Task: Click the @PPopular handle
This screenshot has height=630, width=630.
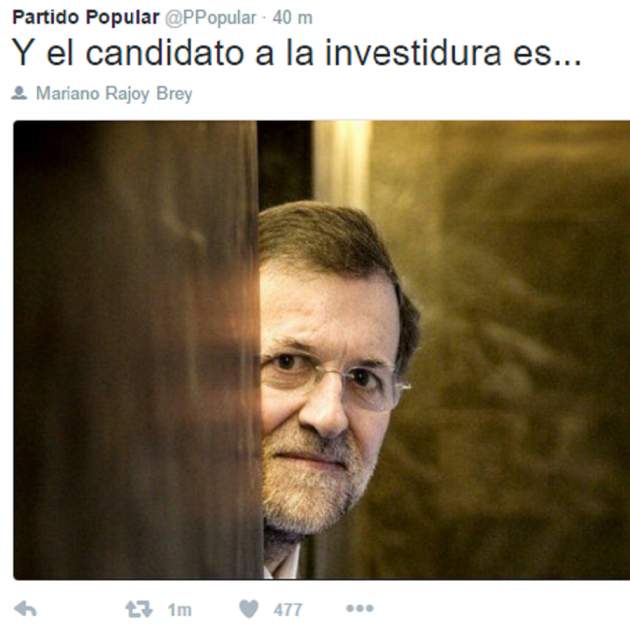Action: point(211,18)
